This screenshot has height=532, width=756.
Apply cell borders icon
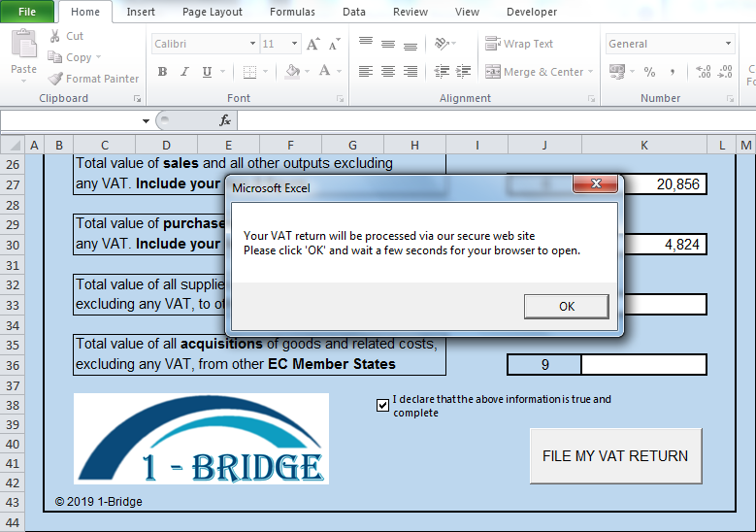click(x=249, y=72)
